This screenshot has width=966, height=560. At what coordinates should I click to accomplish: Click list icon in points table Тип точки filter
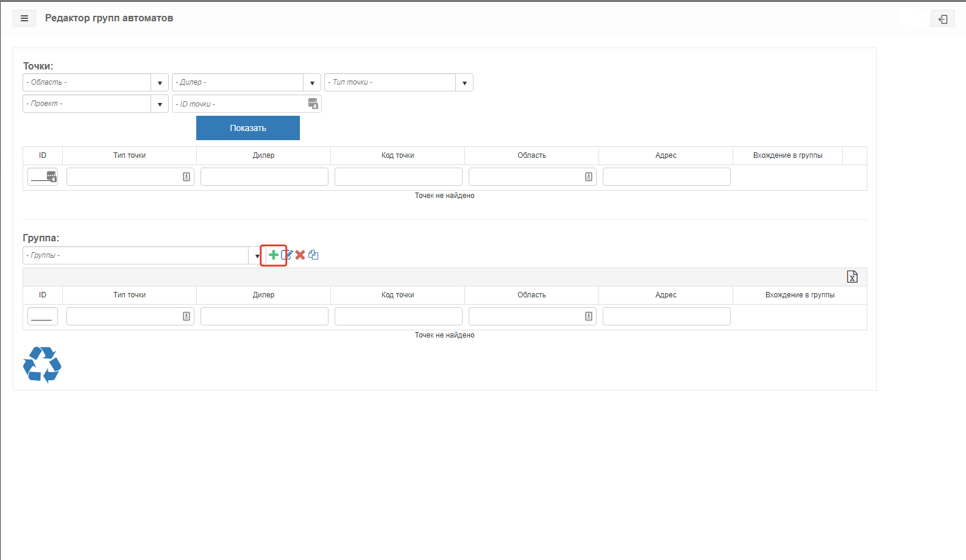pos(186,177)
